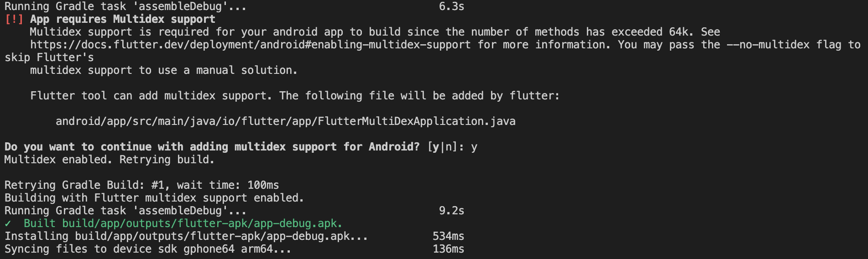Click the 6.3s Gradle task duration
The height and width of the screenshot is (259, 868).
(x=451, y=6)
